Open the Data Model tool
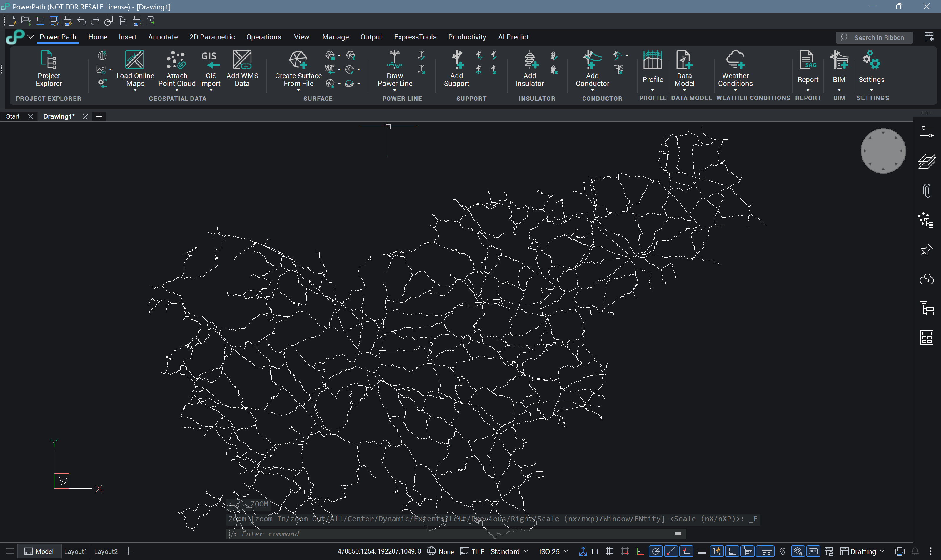The image size is (941, 560). (684, 69)
